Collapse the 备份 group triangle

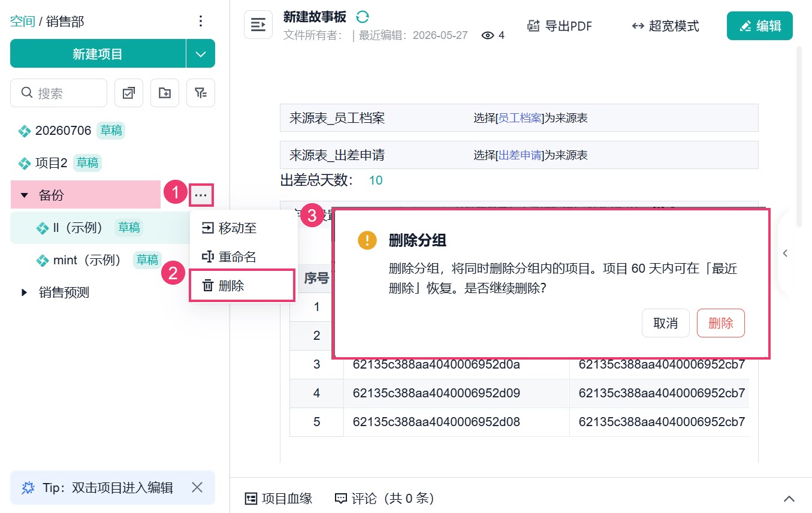25,195
